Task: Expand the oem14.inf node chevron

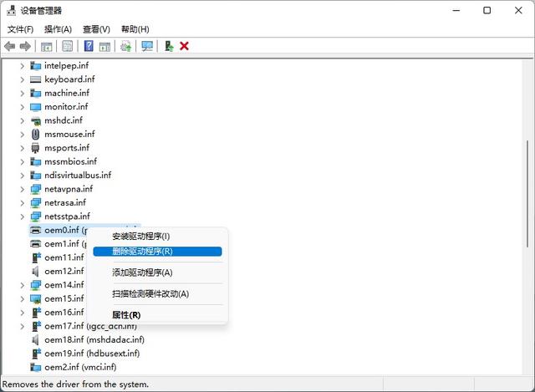Action: [x=23, y=285]
